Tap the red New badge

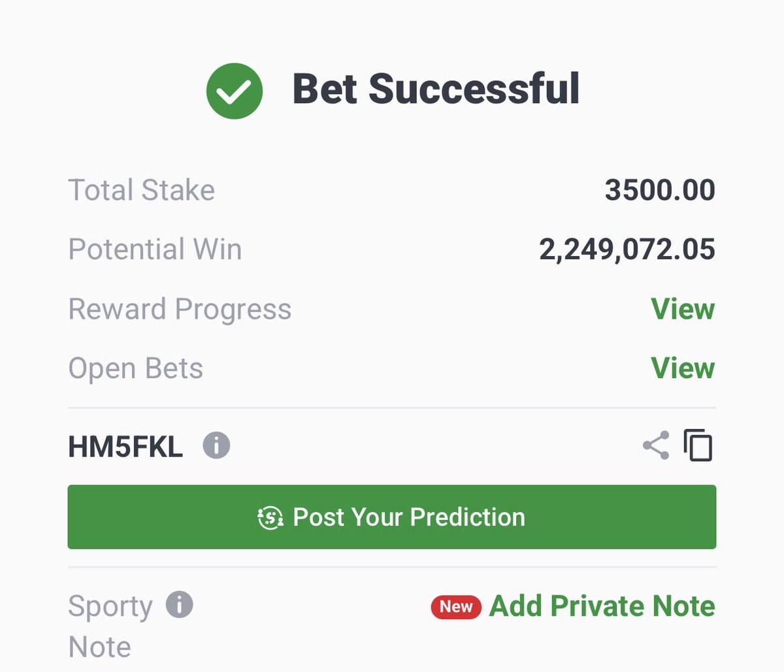(x=456, y=607)
